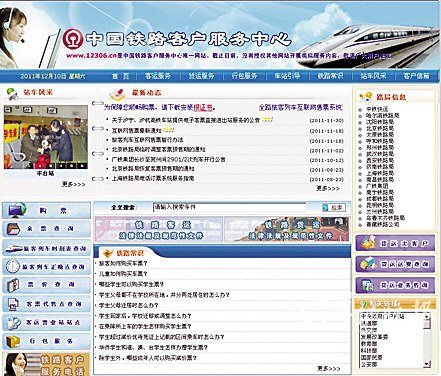The width and height of the screenshot is (441, 376).
Task: Click the 站车风采 section heading icon
Action: coord(13,94)
